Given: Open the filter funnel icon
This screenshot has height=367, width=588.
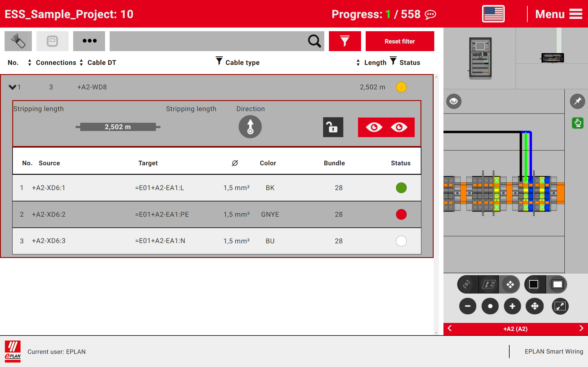Looking at the screenshot, I should (345, 41).
